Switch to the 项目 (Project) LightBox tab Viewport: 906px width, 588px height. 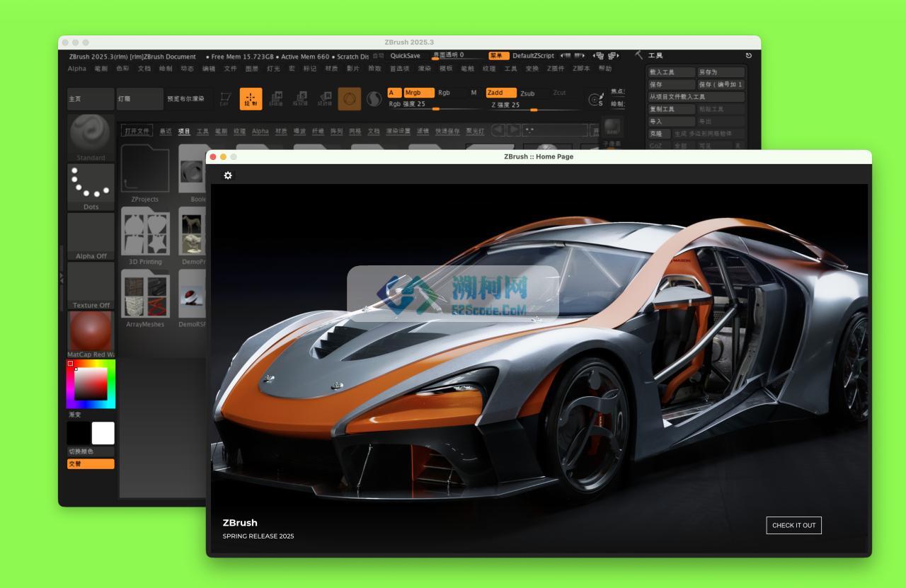pyautogui.click(x=184, y=131)
